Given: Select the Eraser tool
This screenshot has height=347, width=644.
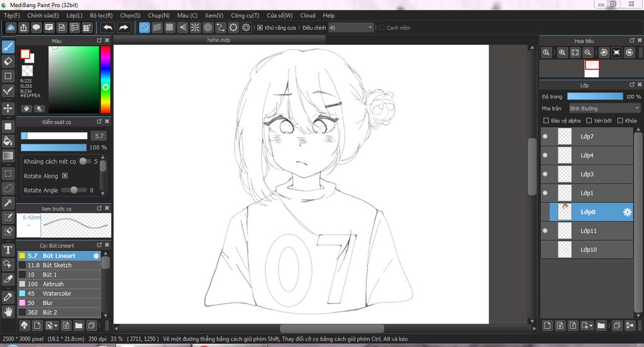Looking at the screenshot, I should click(8, 62).
